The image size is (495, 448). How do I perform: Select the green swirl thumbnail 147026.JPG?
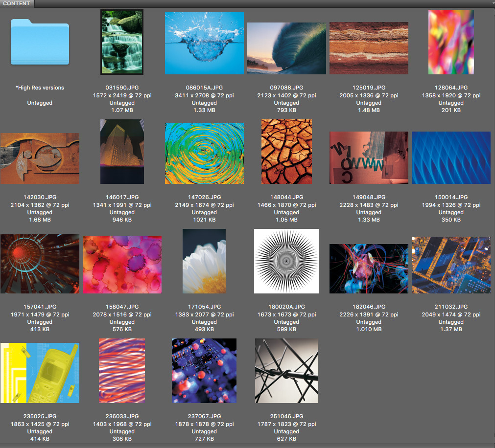204,153
